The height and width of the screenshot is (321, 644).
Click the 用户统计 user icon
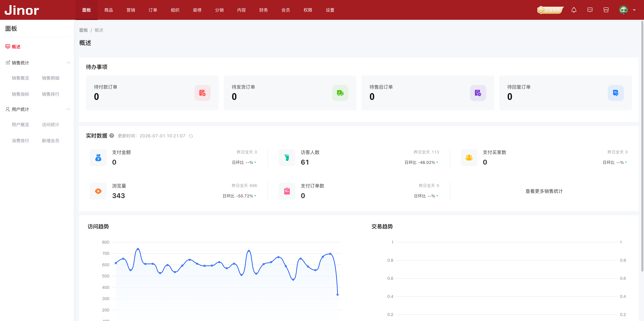[8, 109]
